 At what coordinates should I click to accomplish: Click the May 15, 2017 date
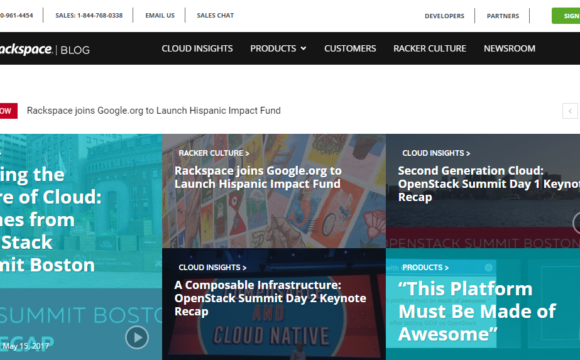pyautogui.click(x=26, y=347)
